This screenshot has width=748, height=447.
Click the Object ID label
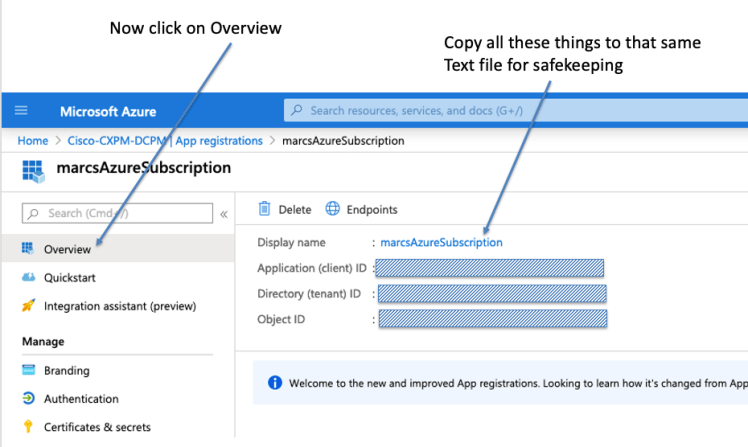click(x=281, y=319)
